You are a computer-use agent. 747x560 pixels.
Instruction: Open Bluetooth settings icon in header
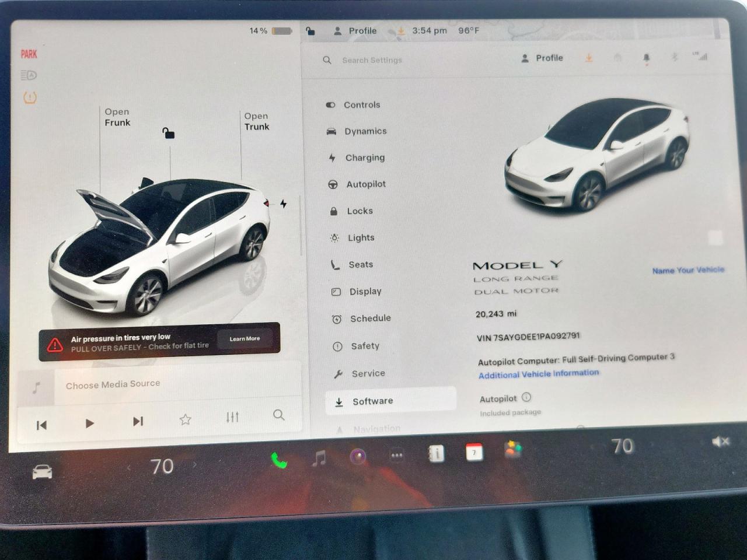[x=675, y=57]
